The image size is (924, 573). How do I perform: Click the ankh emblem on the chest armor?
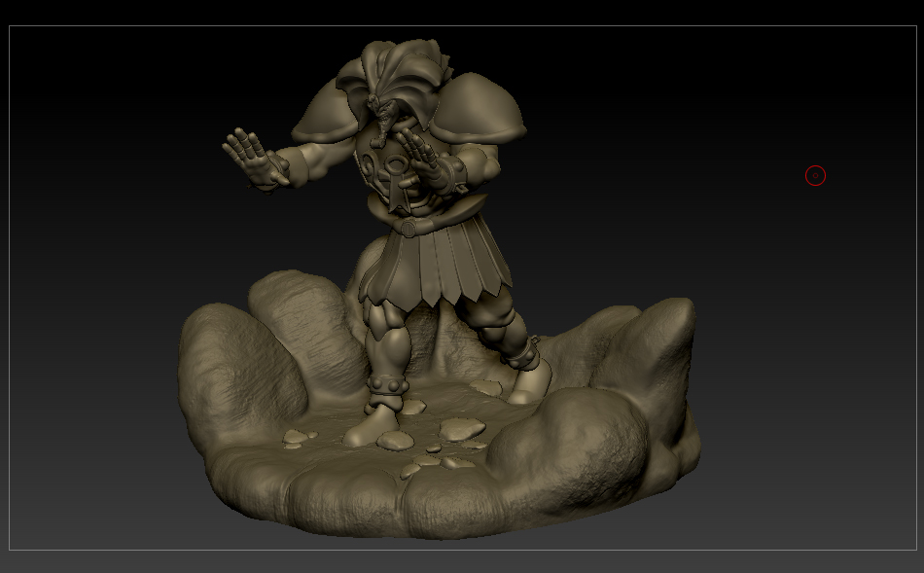[x=396, y=182]
